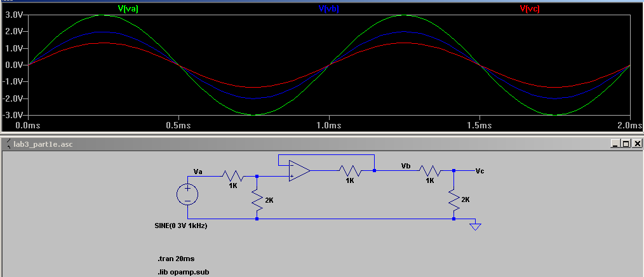Select the 1K resistor next to Va
The image size is (644, 277).
coord(233,177)
